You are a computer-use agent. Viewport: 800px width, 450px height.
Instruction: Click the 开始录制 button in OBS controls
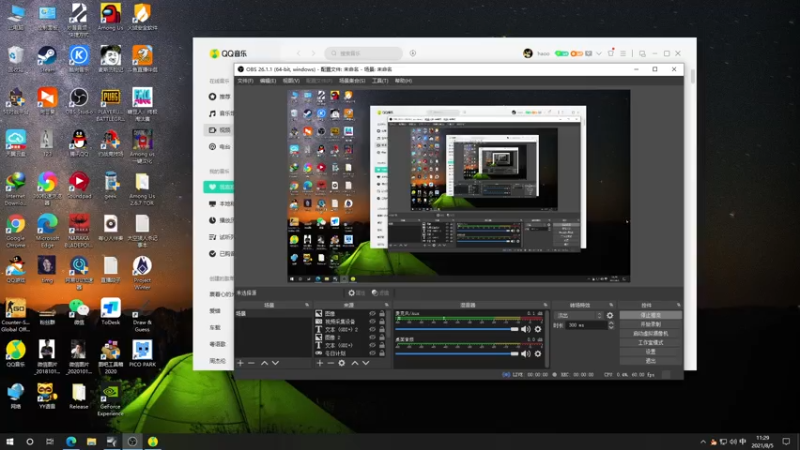click(651, 324)
